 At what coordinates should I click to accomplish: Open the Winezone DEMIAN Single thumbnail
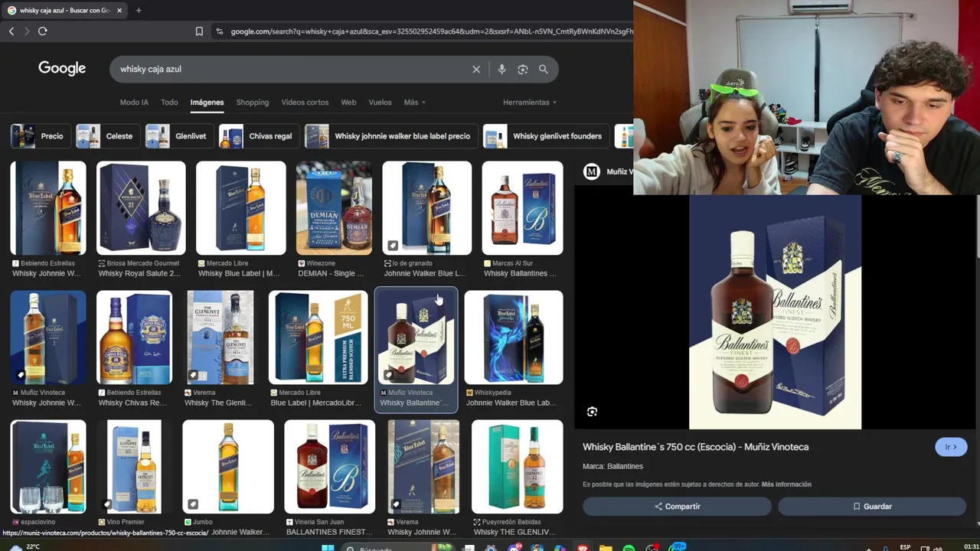(334, 208)
